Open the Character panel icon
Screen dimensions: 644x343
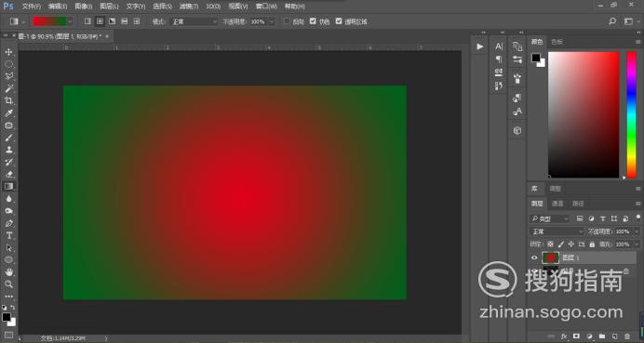(x=499, y=46)
